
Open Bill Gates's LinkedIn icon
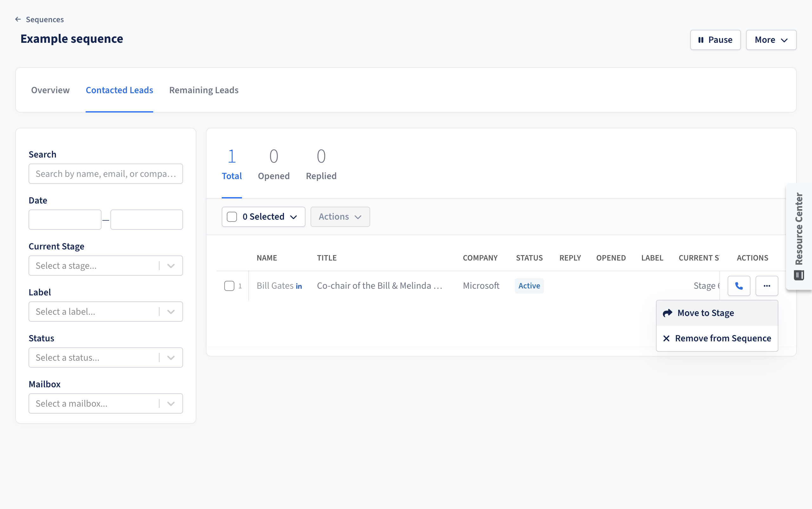(x=299, y=286)
